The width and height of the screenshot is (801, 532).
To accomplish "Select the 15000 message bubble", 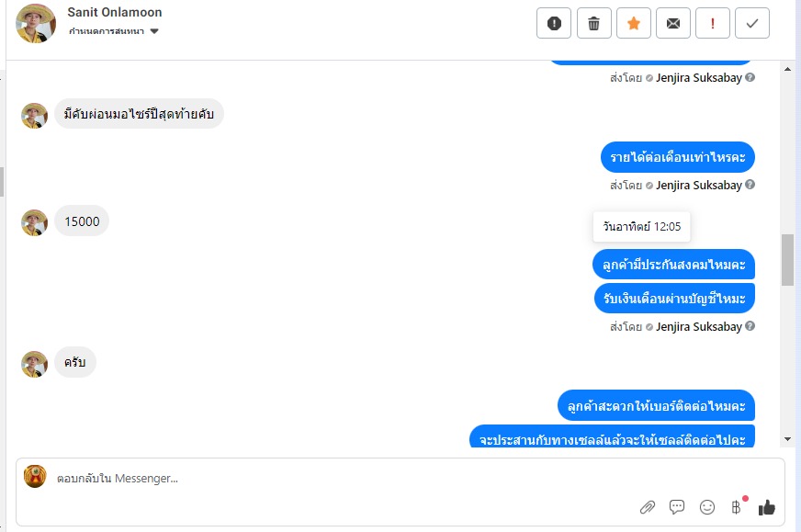I will pos(82,221).
